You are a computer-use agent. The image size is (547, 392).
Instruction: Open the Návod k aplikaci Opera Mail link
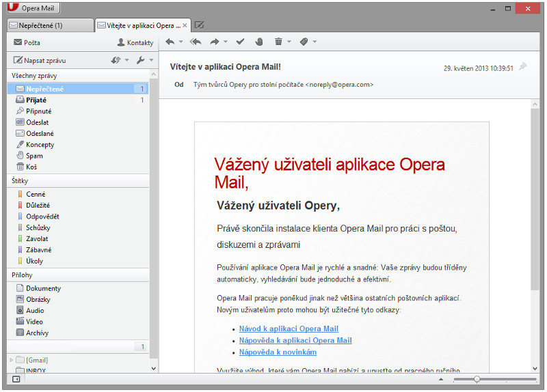(x=288, y=328)
